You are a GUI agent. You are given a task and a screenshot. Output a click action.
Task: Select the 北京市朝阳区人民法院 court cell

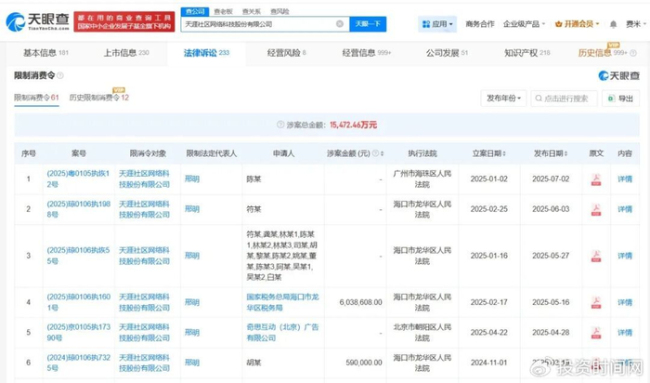[422, 332]
